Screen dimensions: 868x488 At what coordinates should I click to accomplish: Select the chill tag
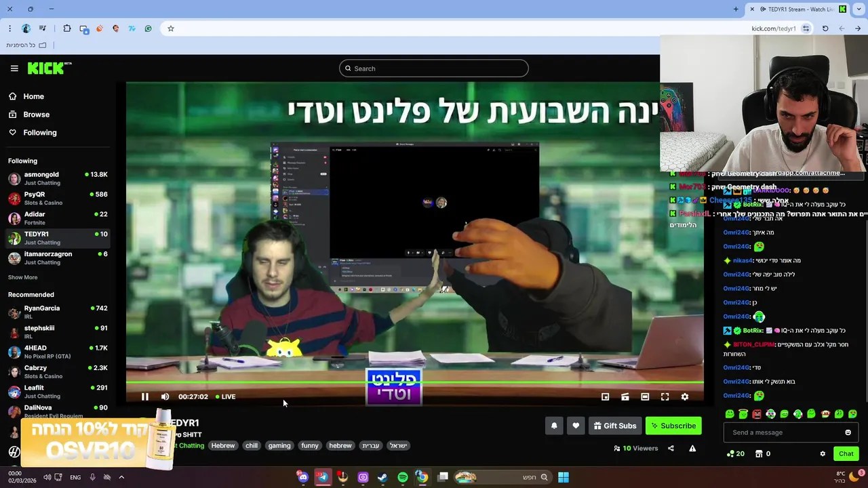[252, 445]
